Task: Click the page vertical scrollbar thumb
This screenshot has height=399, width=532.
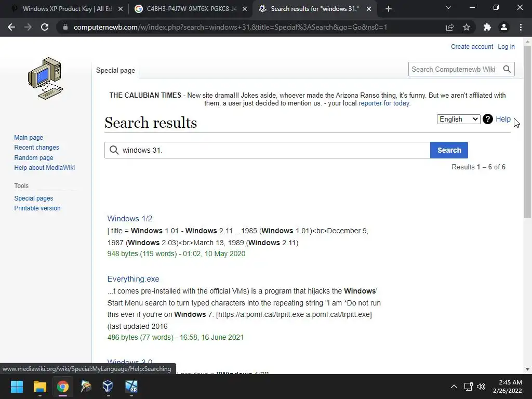Action: pyautogui.click(x=527, y=131)
